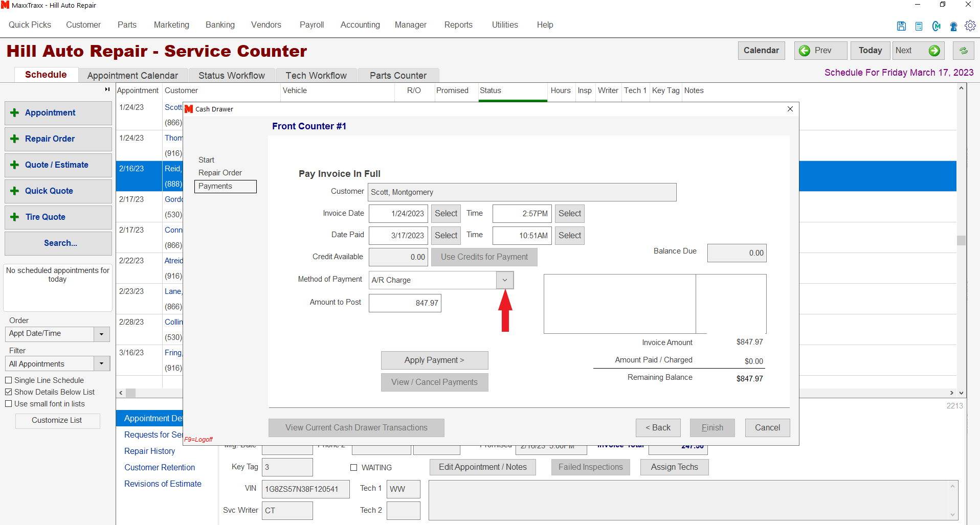Sort by the Status column header
Screen dimensions: 980x525
click(x=513, y=91)
